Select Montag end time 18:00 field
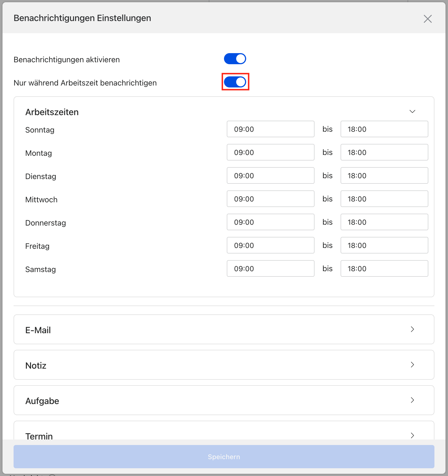This screenshot has width=448, height=476. (384, 152)
